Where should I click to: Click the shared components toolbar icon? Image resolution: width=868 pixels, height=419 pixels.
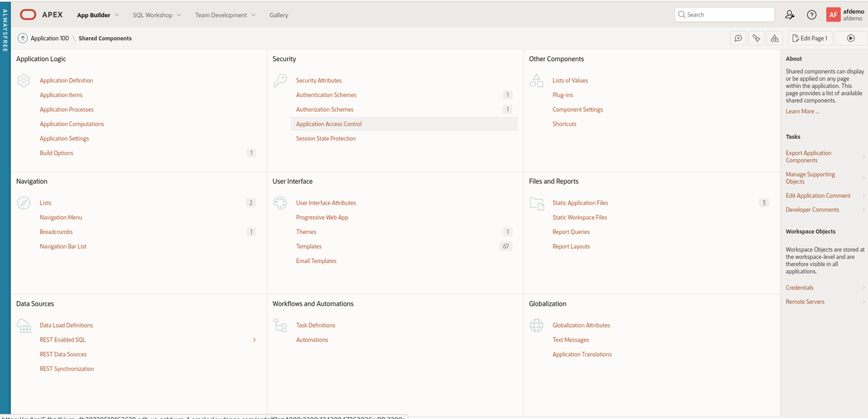[774, 38]
